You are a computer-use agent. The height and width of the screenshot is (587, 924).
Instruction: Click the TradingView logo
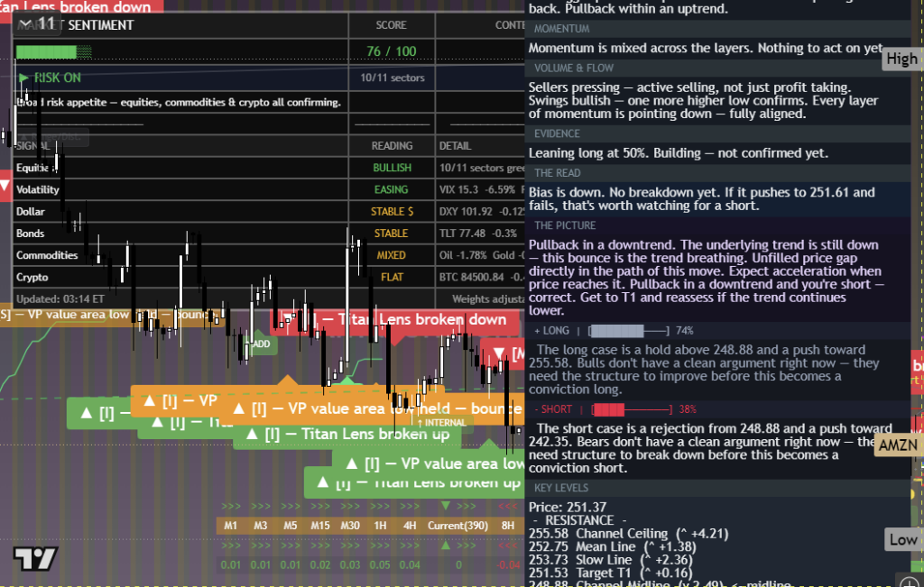[35, 559]
